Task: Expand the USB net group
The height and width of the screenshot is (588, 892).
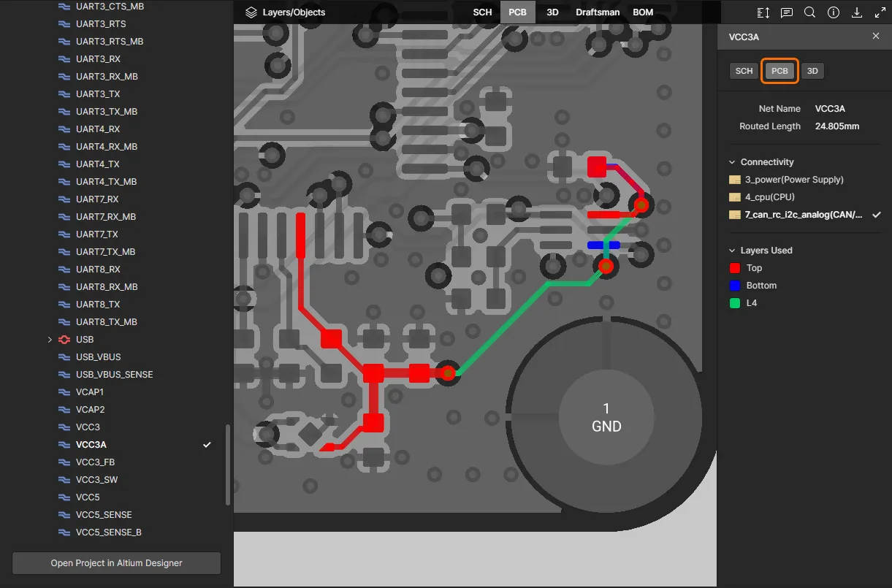Action: click(50, 340)
